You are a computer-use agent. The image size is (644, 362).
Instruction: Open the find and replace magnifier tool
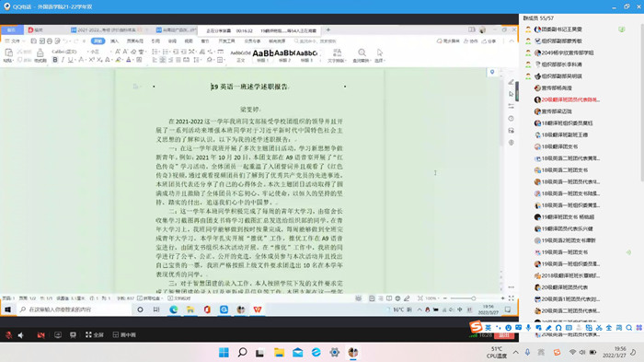[x=362, y=55]
